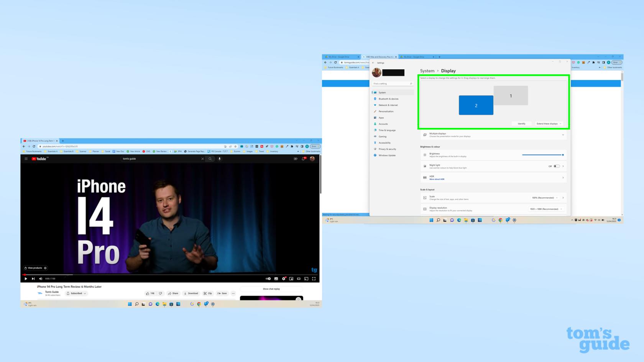Viewport: 644px width, 362px height.
Task: Open more actions ellipsis under video
Action: click(233, 293)
